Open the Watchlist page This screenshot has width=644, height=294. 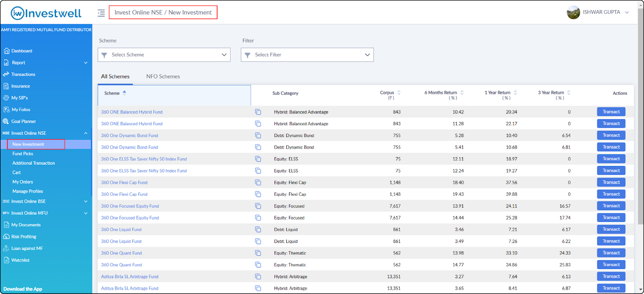point(20,260)
